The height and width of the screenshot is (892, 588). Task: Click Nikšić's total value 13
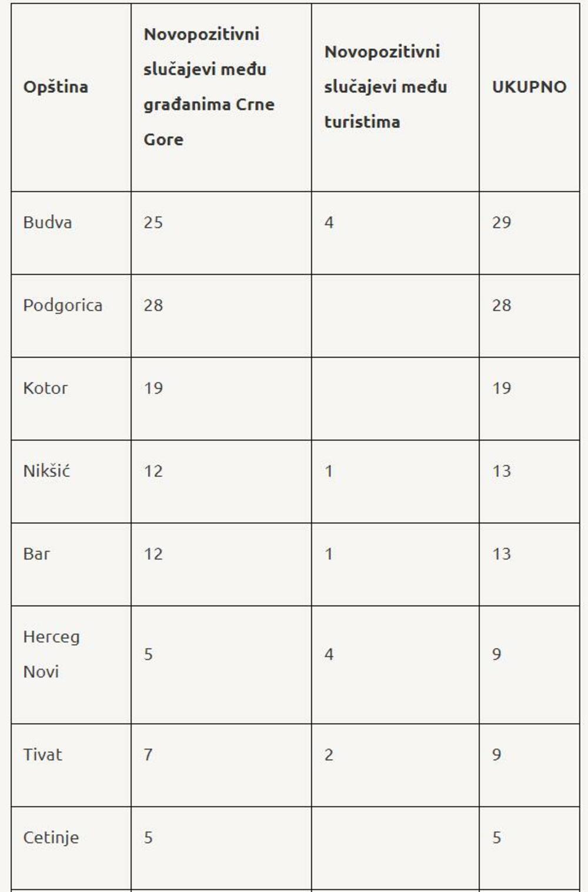[x=502, y=472]
